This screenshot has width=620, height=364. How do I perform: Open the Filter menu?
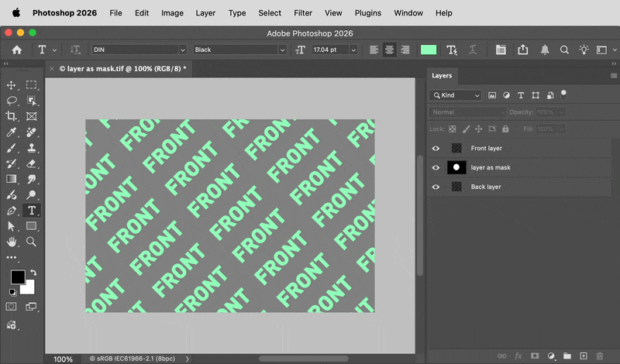(303, 13)
